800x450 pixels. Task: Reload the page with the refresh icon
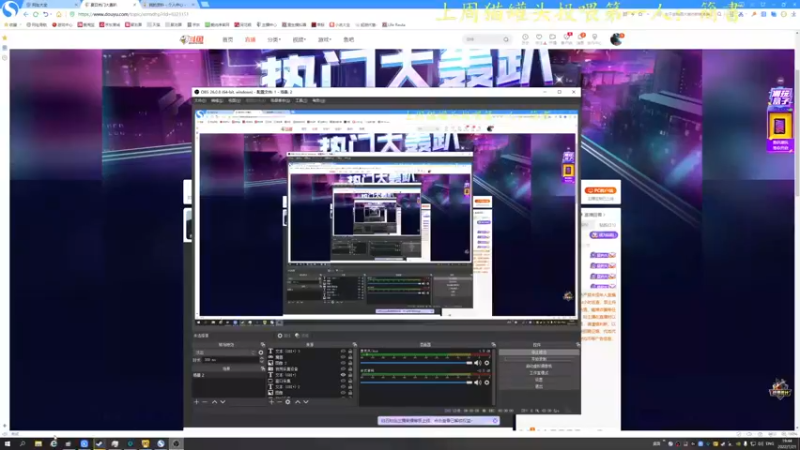(x=36, y=14)
